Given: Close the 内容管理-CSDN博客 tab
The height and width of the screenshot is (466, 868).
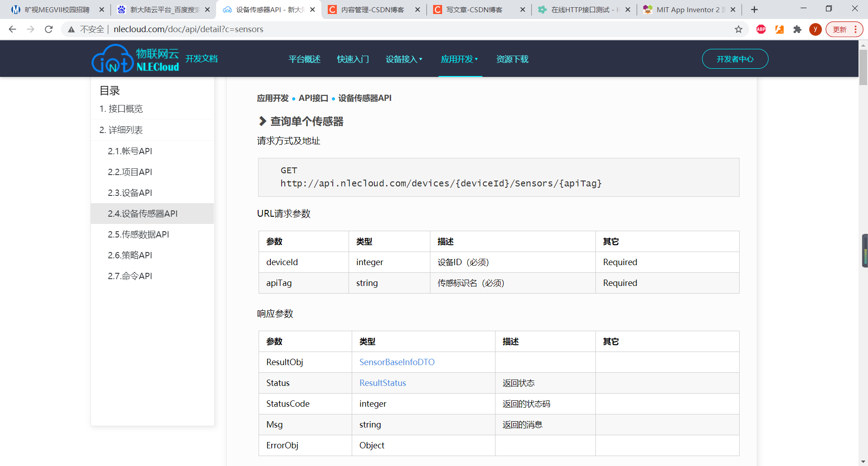Looking at the screenshot, I should (417, 10).
